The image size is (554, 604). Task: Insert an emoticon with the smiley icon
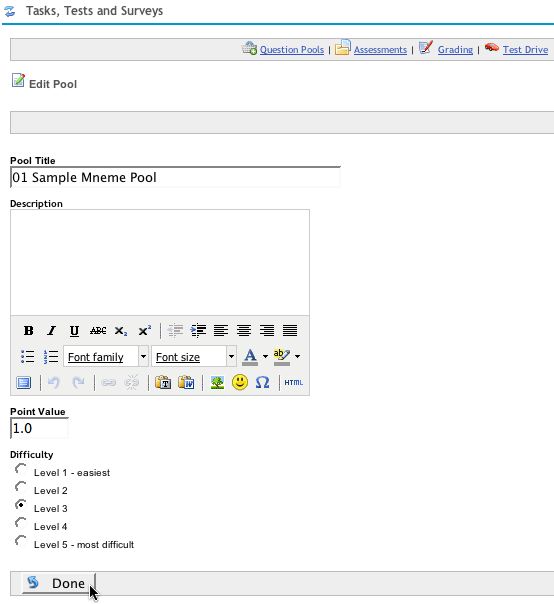(240, 383)
